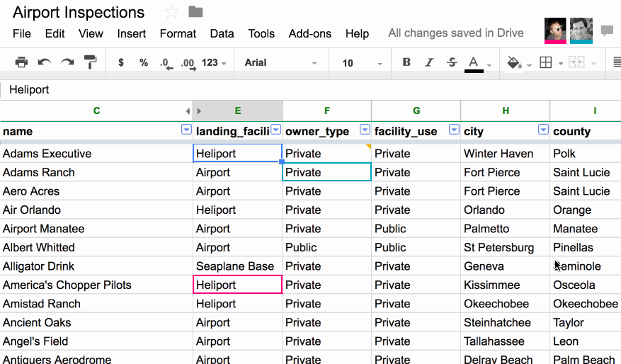Format as currency with dollar icon
Image resolution: width=621 pixels, height=364 pixels.
click(x=121, y=62)
